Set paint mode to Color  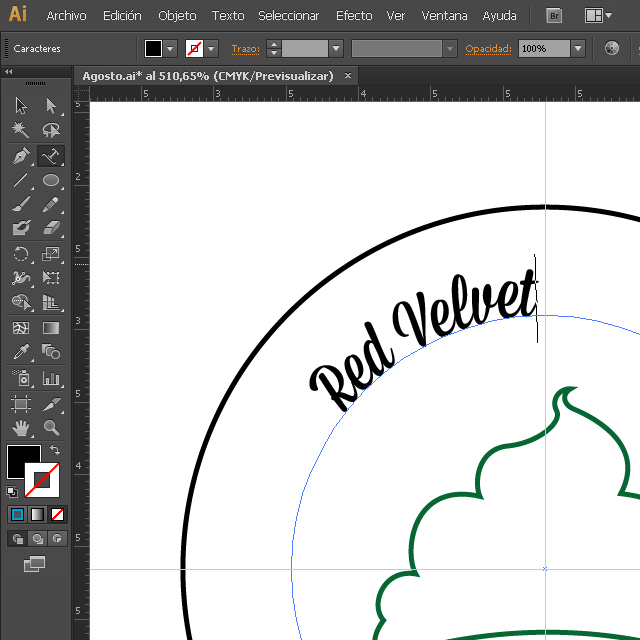(18, 515)
